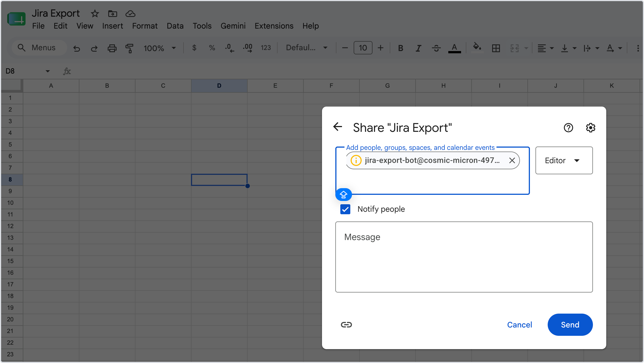Increase font size with plus button
The height and width of the screenshot is (363, 644).
point(381,48)
